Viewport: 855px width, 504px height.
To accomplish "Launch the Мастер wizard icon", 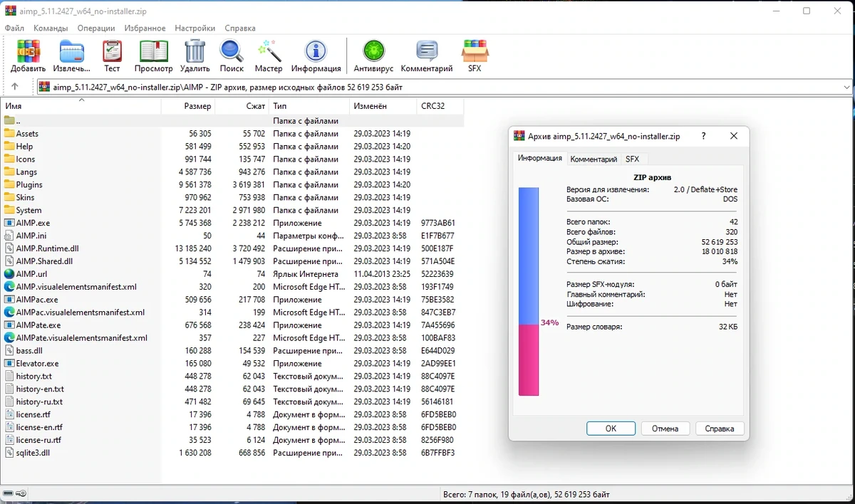I will point(269,51).
